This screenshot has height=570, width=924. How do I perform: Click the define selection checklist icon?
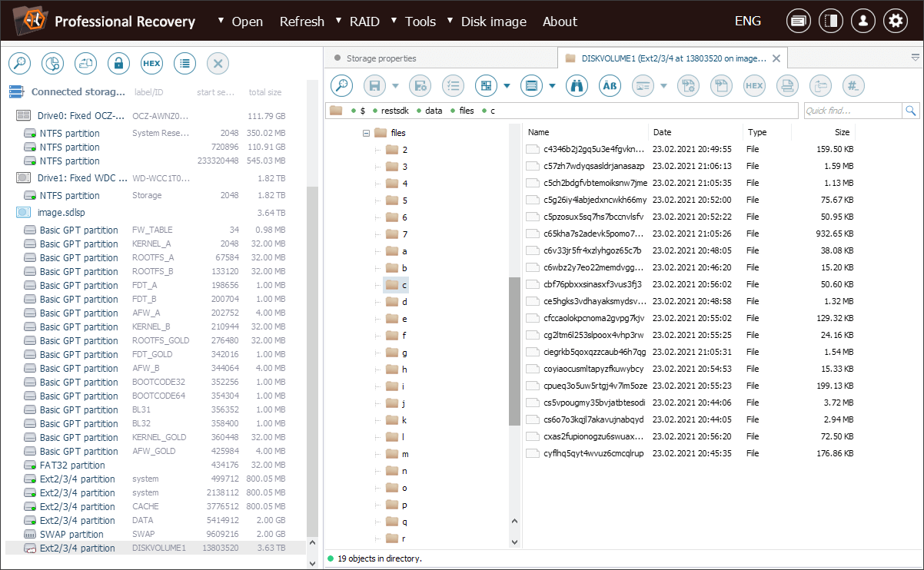coord(454,85)
